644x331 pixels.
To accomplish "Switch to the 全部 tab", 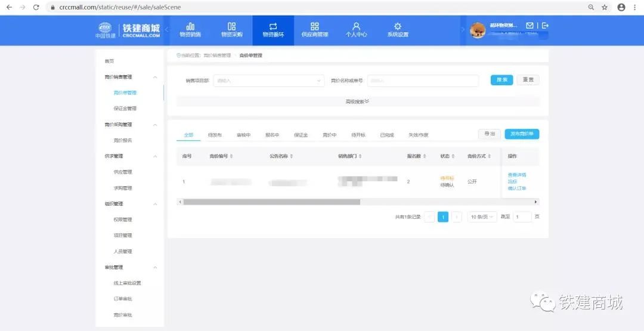I will (188, 135).
